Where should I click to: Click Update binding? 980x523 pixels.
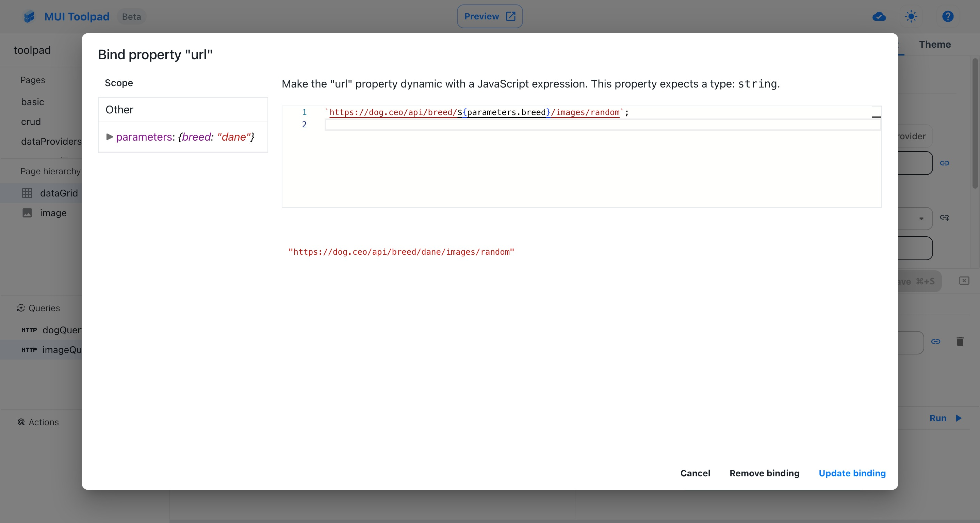coord(852,473)
